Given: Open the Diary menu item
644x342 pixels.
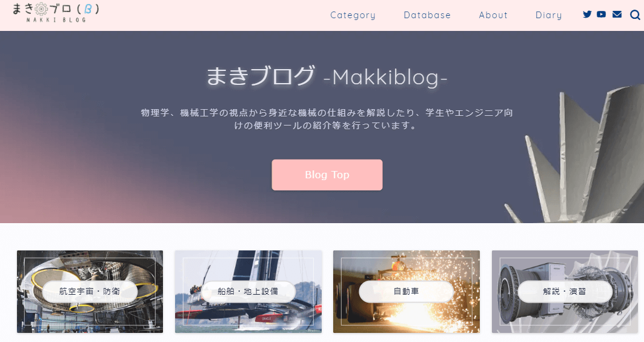Looking at the screenshot, I should pyautogui.click(x=548, y=15).
